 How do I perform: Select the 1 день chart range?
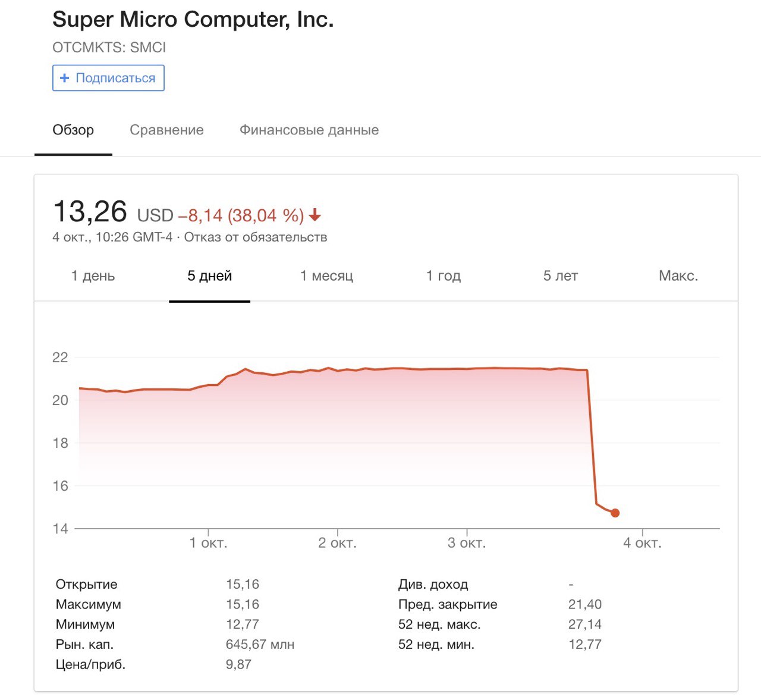(x=93, y=276)
